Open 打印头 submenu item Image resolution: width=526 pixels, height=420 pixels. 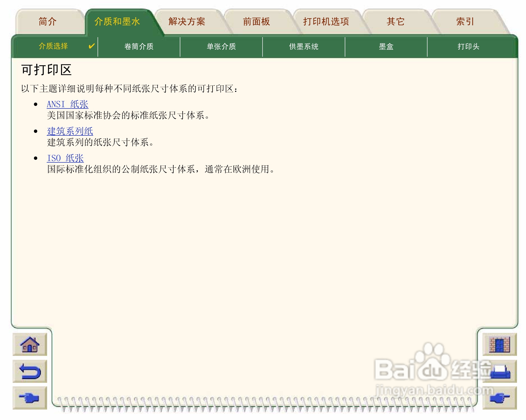click(x=468, y=46)
